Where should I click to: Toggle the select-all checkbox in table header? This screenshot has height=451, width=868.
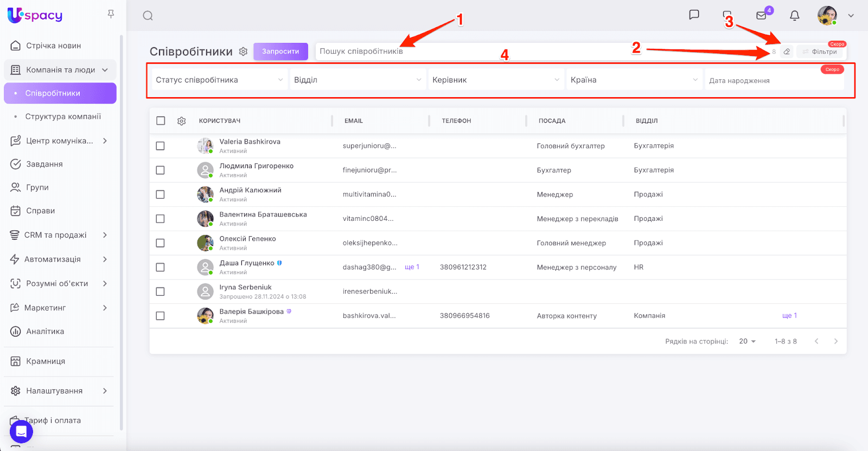(161, 121)
